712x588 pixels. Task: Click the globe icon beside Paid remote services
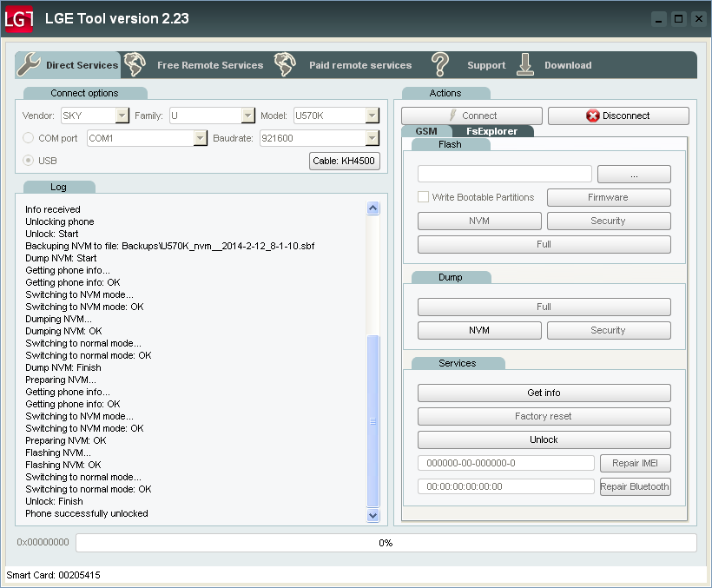pyautogui.click(x=285, y=64)
